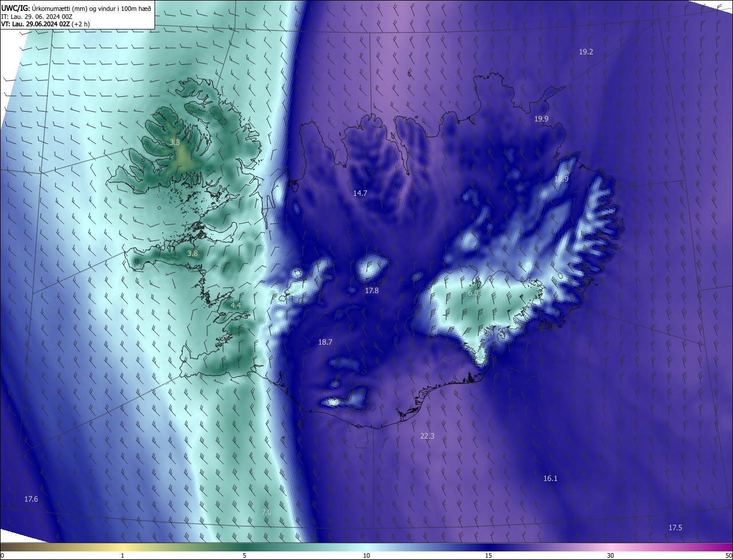The image size is (733, 560).
Task: Click the 10 label on the color scale
Action: click(x=366, y=555)
